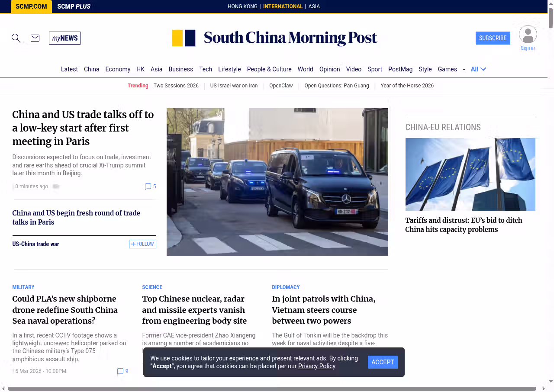Viewport: 554px width, 392px height.
Task: Open comments bubble on PLA drone article
Action: click(x=122, y=371)
